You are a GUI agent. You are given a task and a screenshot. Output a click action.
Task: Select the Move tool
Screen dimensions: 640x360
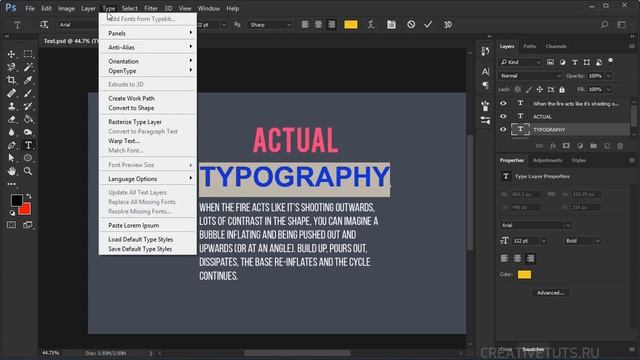(x=11, y=54)
